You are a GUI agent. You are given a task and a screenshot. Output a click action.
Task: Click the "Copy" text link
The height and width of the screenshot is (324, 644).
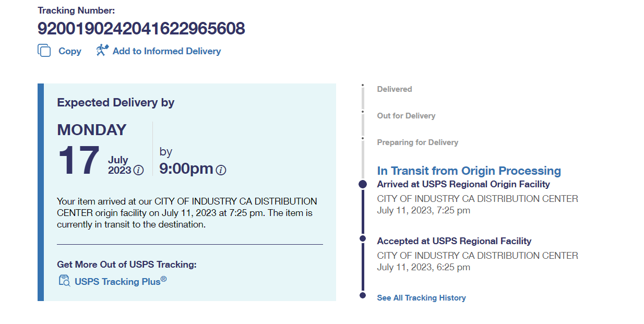(x=69, y=51)
